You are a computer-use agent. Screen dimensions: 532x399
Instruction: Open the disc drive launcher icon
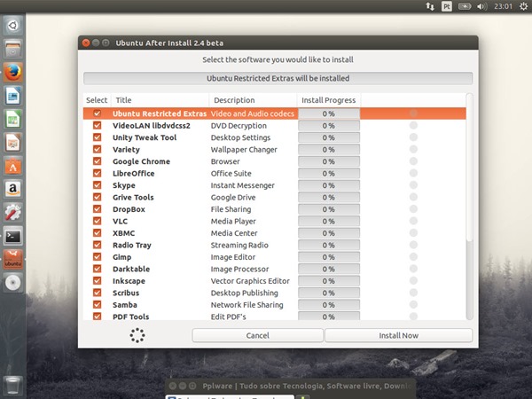tap(13, 283)
